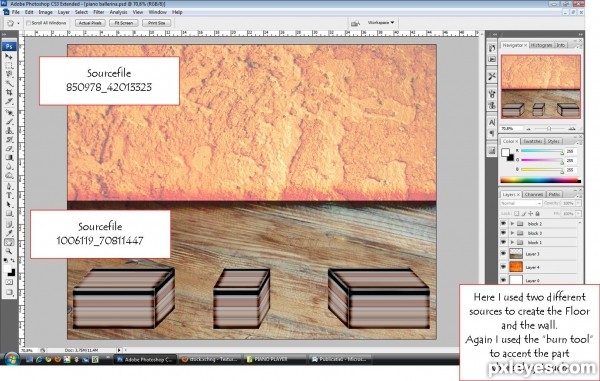Viewport: 600px width, 381px height.
Task: Select the Lasso tool
Action: pyautogui.click(x=9, y=75)
